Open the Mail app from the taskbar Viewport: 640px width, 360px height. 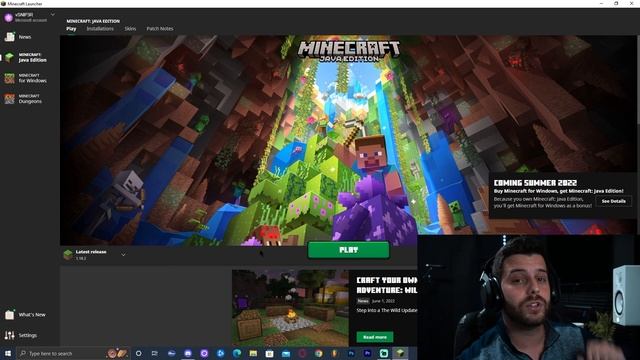(286, 353)
